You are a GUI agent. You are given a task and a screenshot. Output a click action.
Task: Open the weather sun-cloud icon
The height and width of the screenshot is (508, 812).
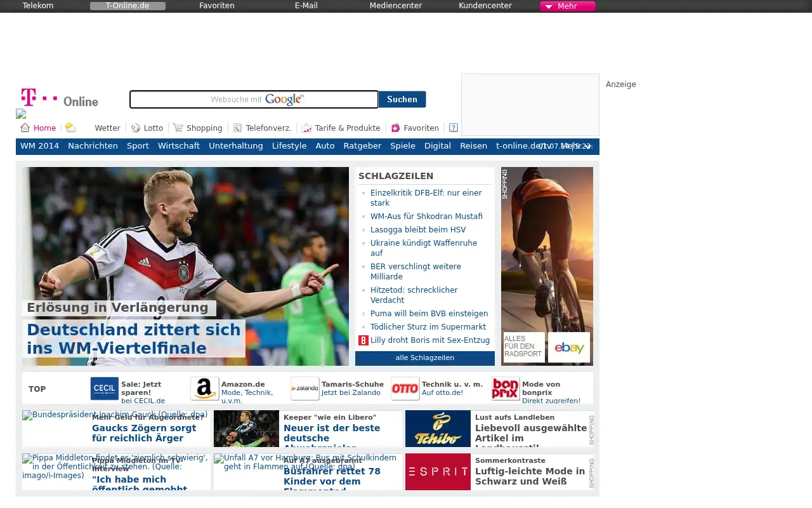[x=70, y=128]
